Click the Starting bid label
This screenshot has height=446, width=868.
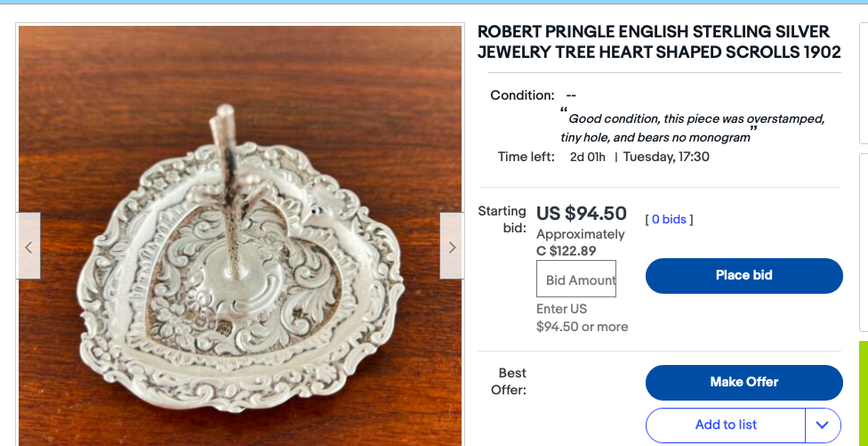pyautogui.click(x=502, y=219)
